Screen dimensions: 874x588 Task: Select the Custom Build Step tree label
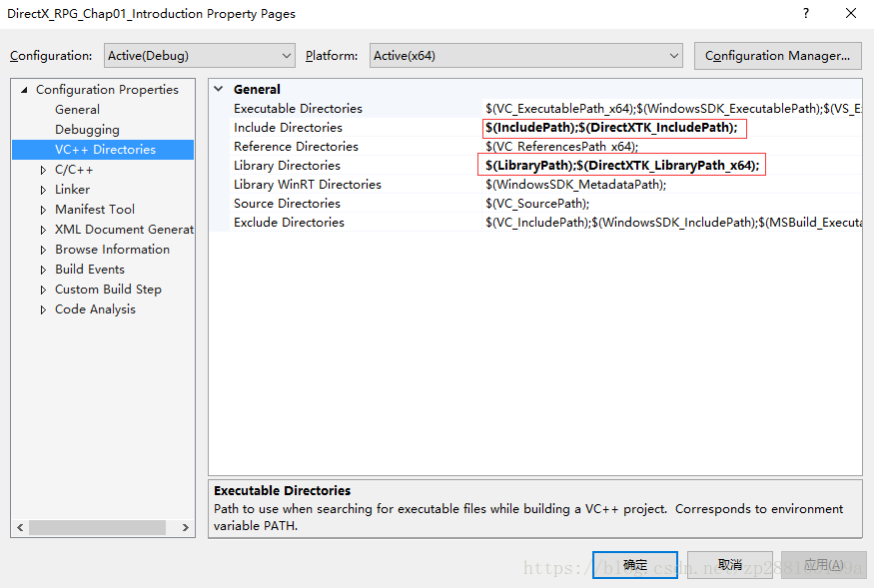click(108, 290)
